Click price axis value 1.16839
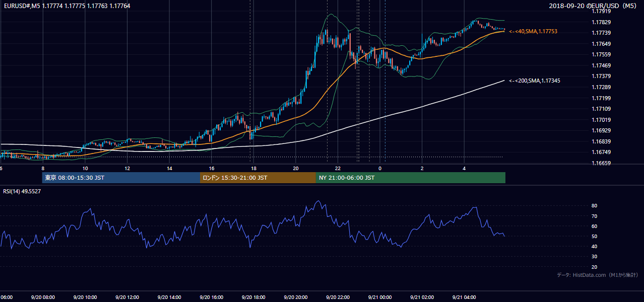644x302 pixels. click(x=601, y=141)
